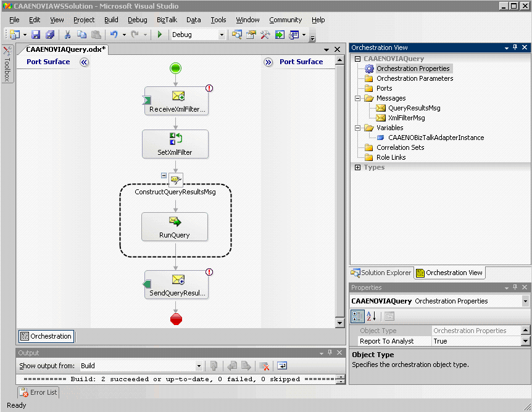Select the ConstructQueryResultsMsg construct shape icon
The width and height of the screenshot is (532, 412).
point(176,179)
